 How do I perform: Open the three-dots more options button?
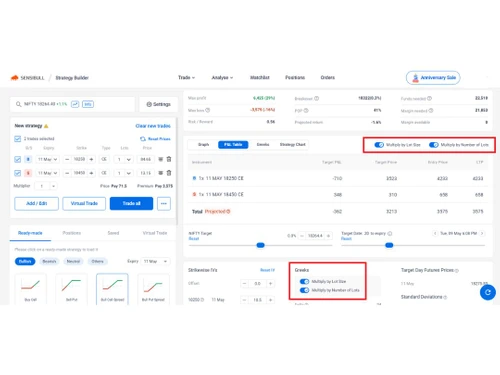tap(164, 203)
